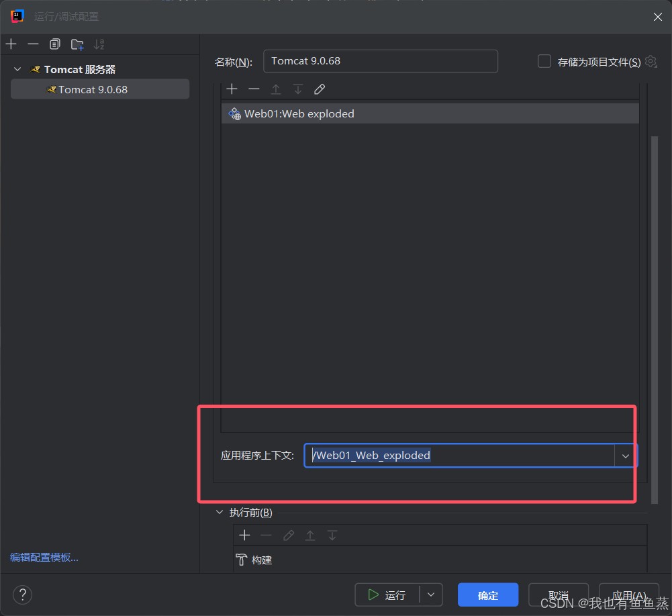672x616 pixels.
Task: Click the vertical scrollbar of settings panel
Action: (x=654, y=319)
